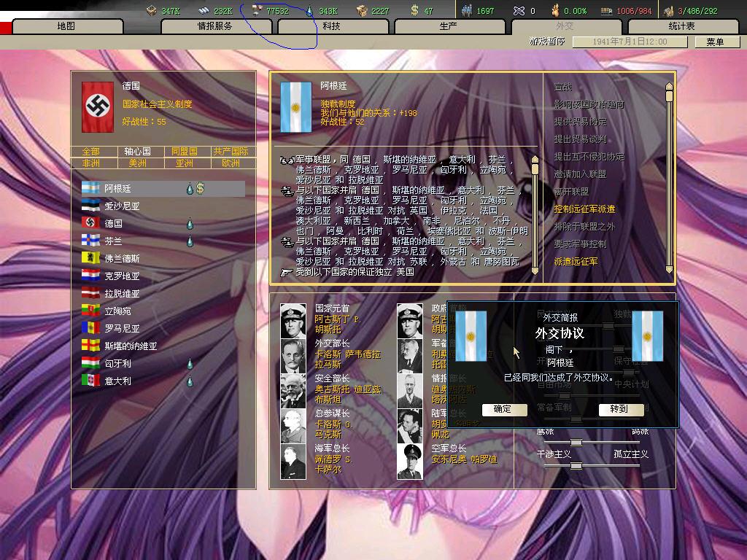Select 匈牙利 in the country list

117,363
